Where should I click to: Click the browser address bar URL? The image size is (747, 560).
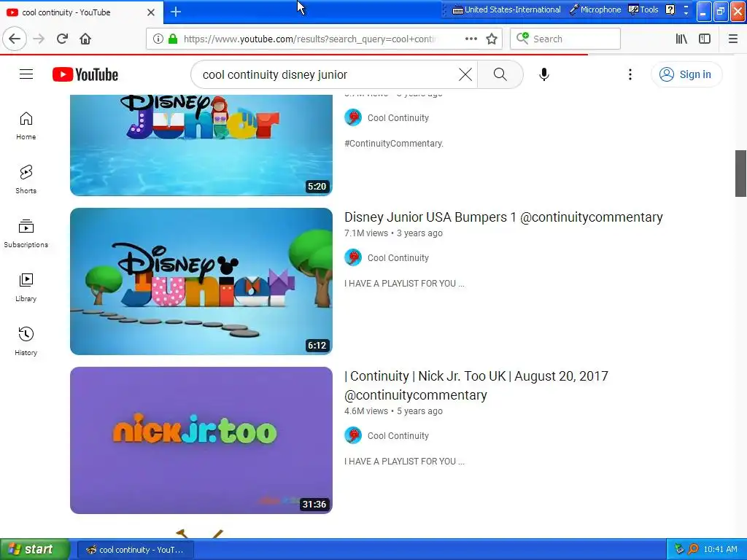pyautogui.click(x=309, y=39)
